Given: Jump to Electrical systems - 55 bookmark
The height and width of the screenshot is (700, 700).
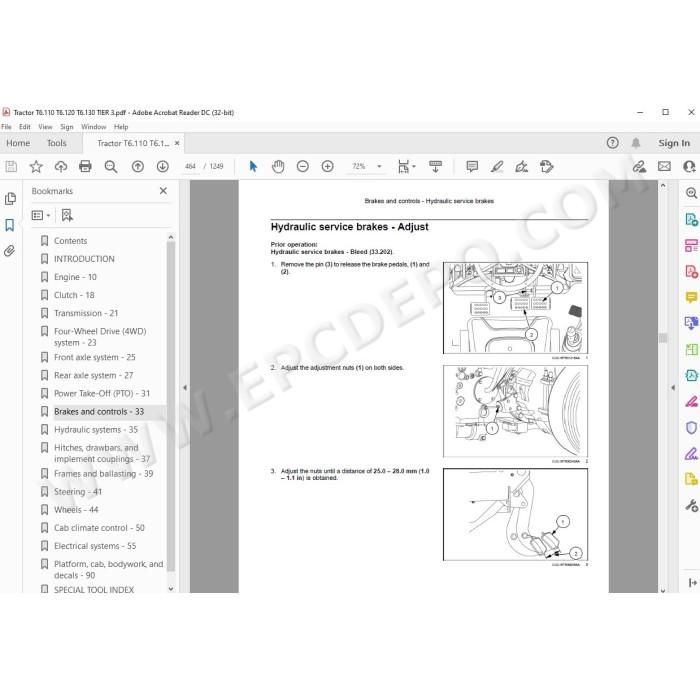Looking at the screenshot, I should point(95,546).
